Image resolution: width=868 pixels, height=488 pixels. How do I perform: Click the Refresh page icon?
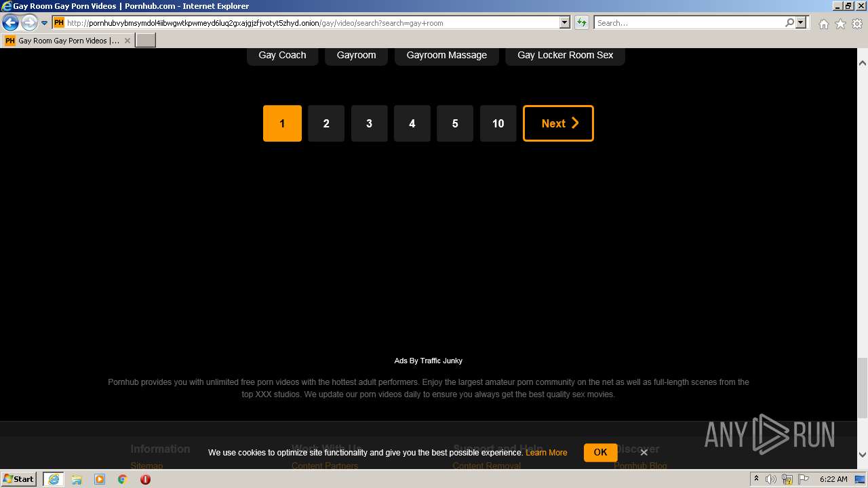(x=582, y=23)
